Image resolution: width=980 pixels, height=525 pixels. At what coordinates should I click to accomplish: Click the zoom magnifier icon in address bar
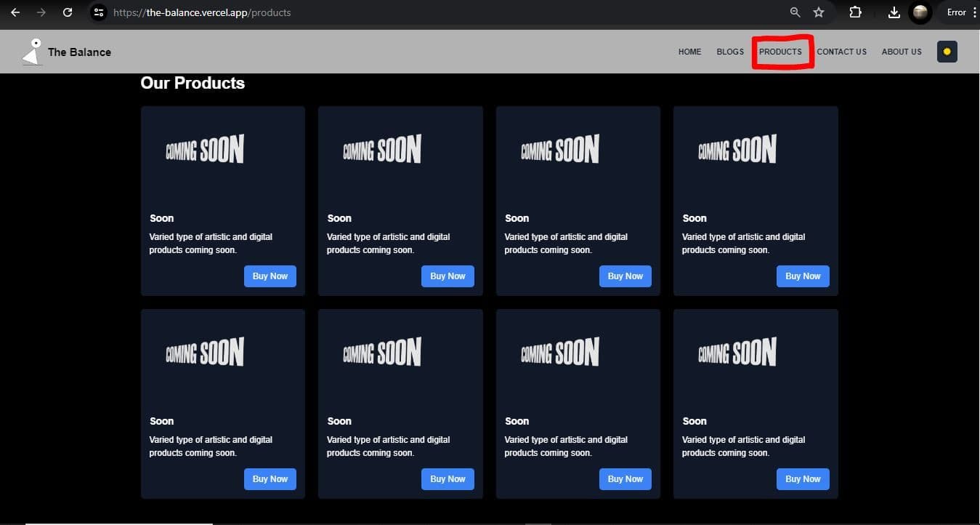(795, 12)
